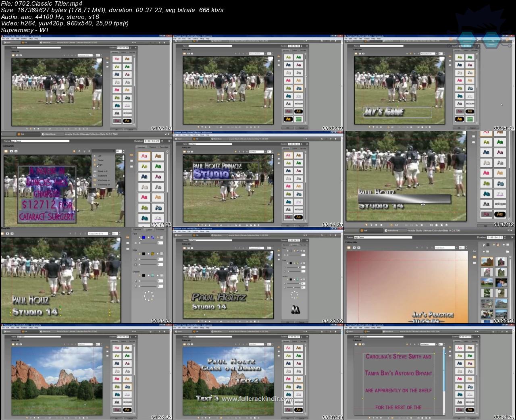Choose 'Word wrap off' in the 00:11:28 menu

tap(104, 185)
